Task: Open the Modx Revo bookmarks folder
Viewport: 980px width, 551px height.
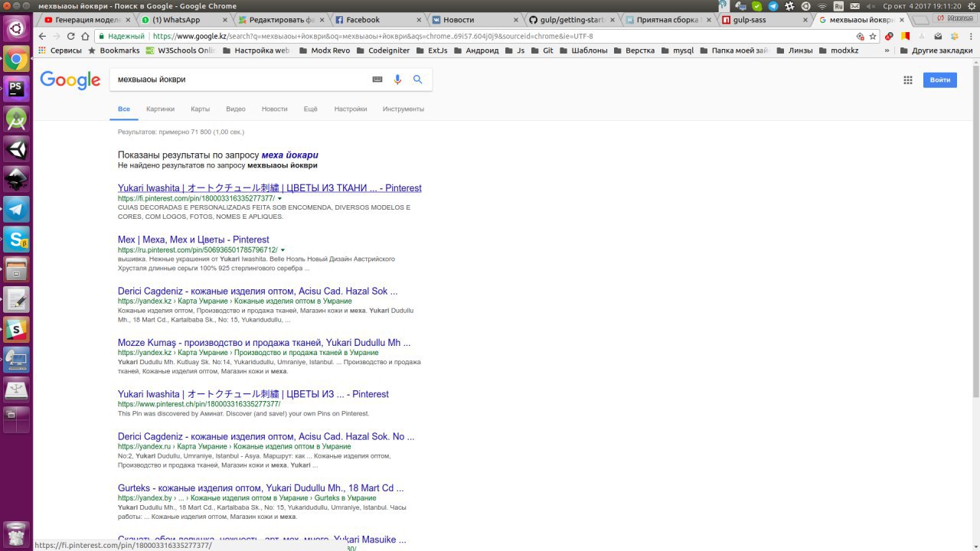Action: 324,51
